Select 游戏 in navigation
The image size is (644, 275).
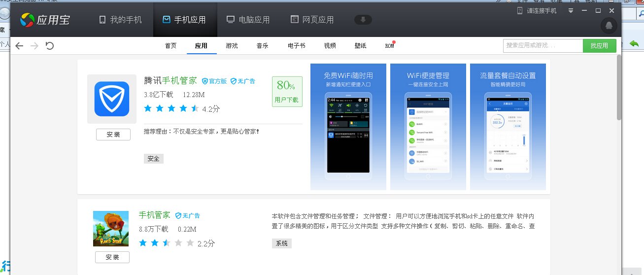tap(232, 46)
